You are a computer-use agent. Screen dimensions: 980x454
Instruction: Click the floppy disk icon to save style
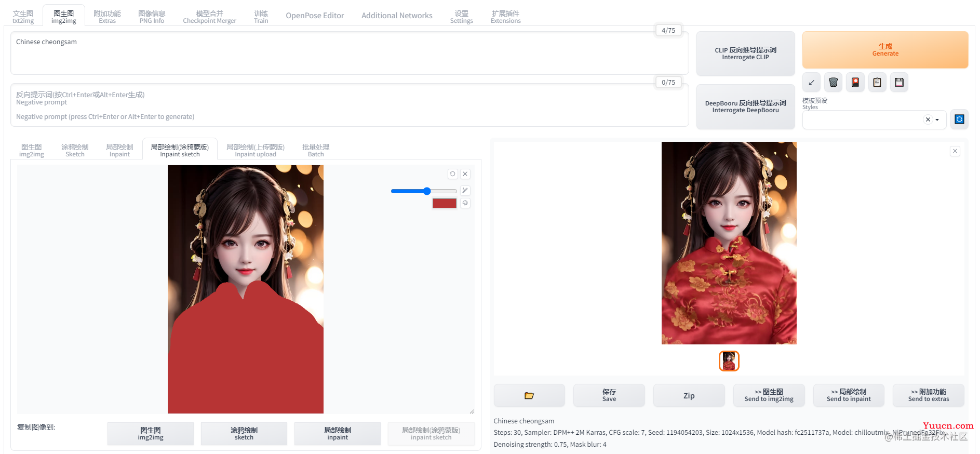[899, 83]
